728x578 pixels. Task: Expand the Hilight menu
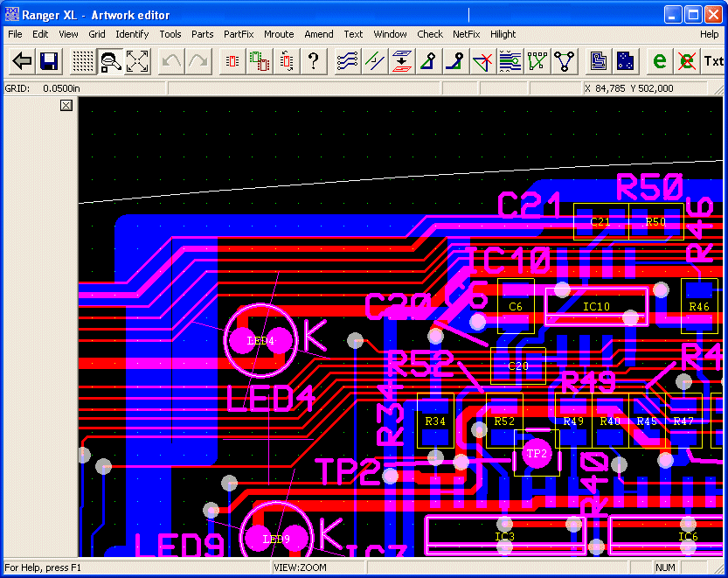[503, 34]
